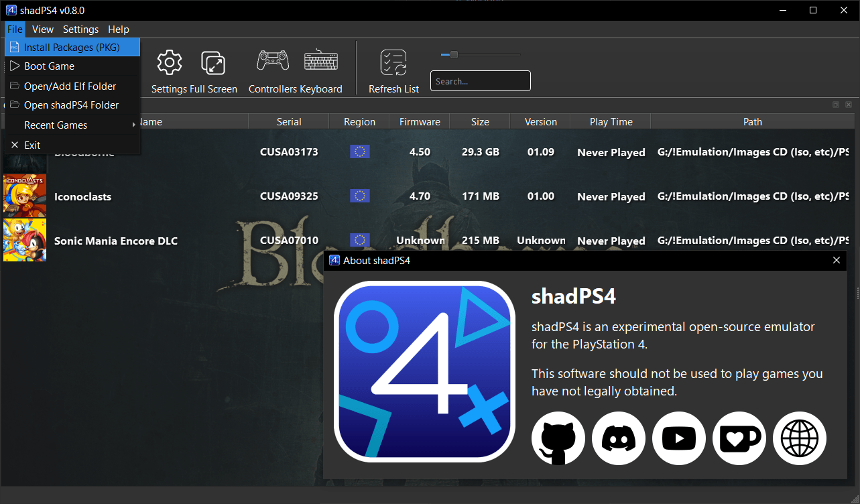Open the Settings menu

(80, 29)
